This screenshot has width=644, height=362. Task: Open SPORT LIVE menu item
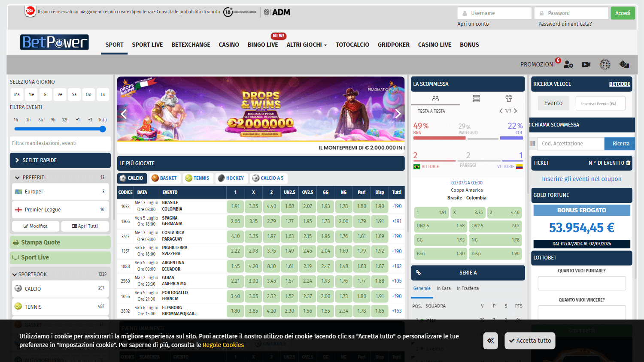[147, 45]
